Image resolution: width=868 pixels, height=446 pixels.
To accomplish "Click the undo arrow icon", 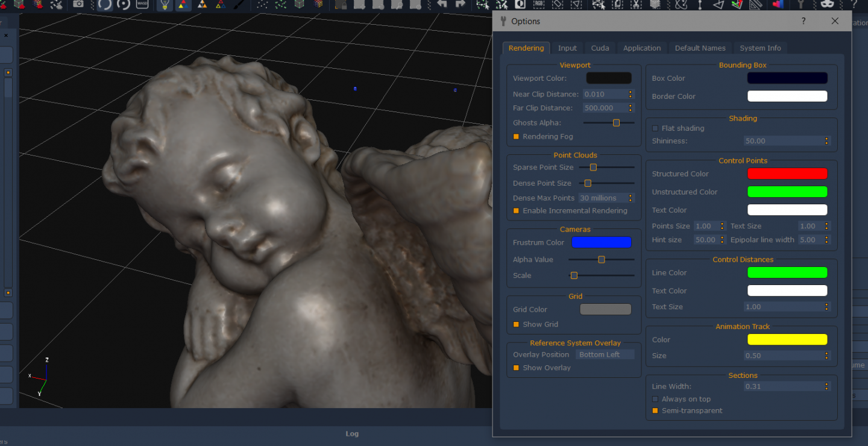I will [x=442, y=4].
